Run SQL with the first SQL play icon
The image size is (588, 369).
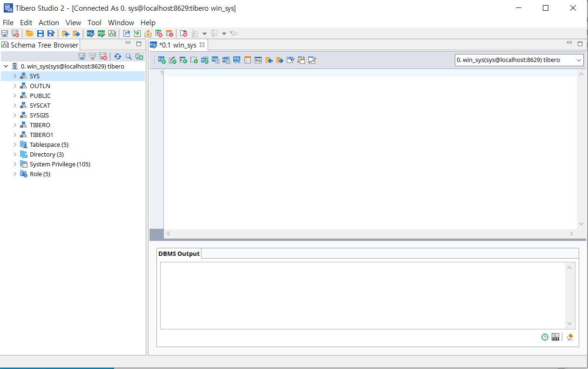point(162,60)
